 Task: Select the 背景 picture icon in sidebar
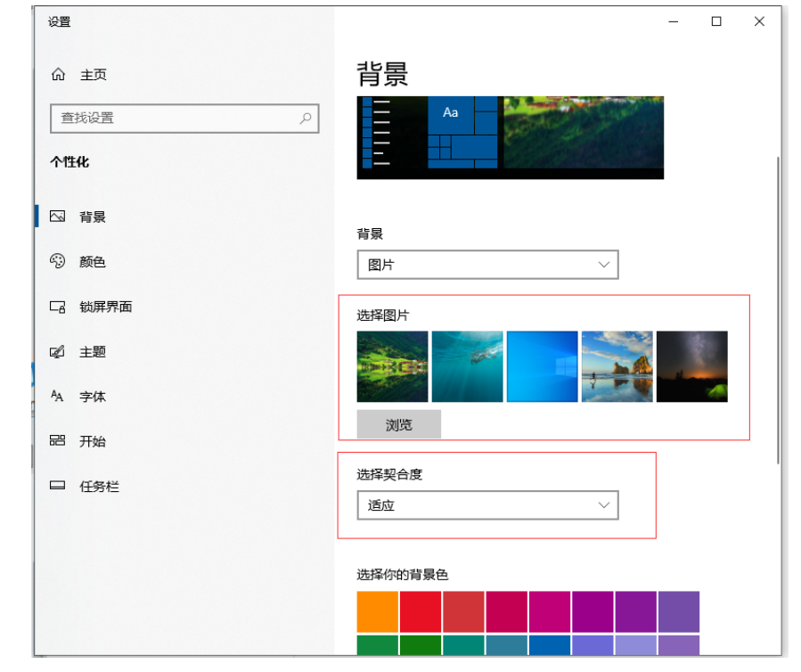pyautogui.click(x=58, y=217)
